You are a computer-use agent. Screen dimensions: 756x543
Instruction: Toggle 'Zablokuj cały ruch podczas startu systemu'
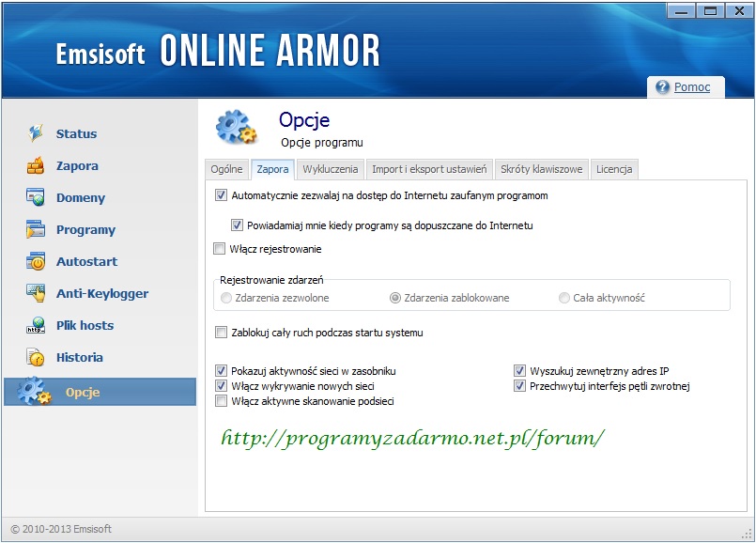pos(222,333)
